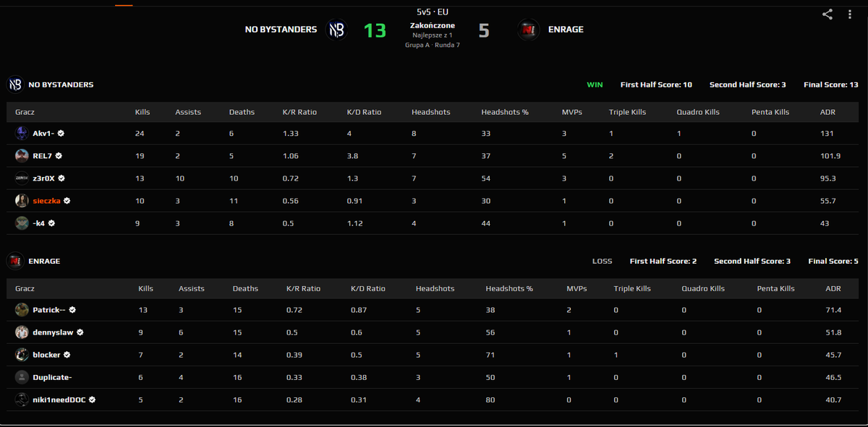The height and width of the screenshot is (427, 868).
Task: Open Duplicate- player avatar
Action: point(22,377)
